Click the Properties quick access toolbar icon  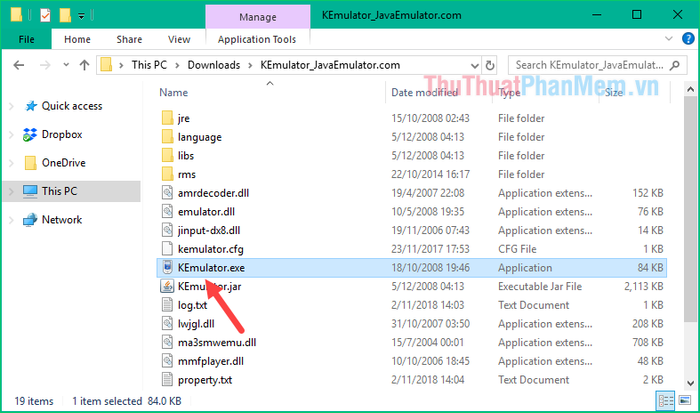click(x=45, y=16)
